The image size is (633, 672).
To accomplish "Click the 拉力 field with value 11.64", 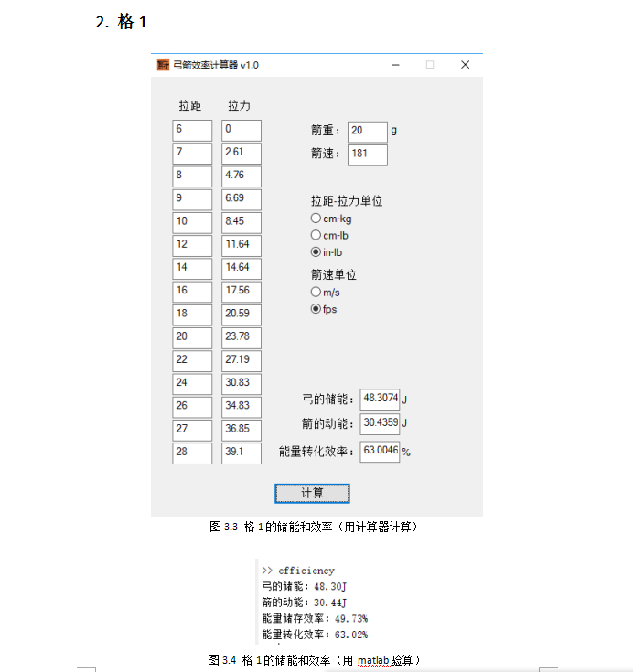I will 241,246.
